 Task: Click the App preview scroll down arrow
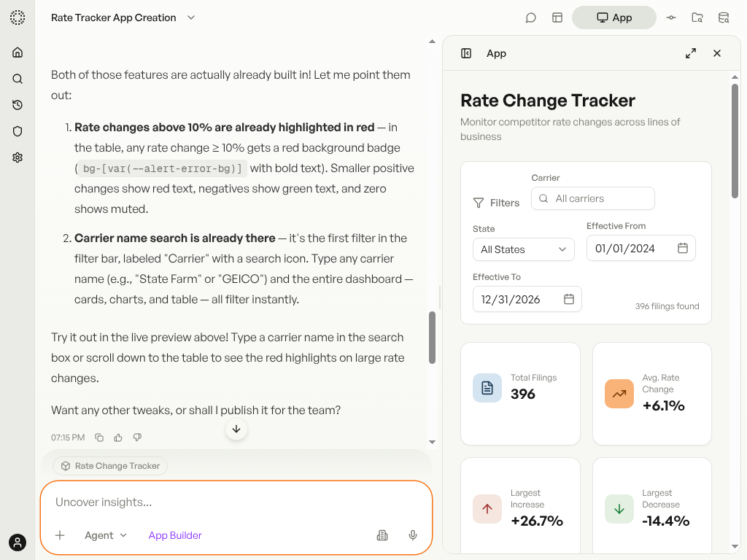click(735, 547)
